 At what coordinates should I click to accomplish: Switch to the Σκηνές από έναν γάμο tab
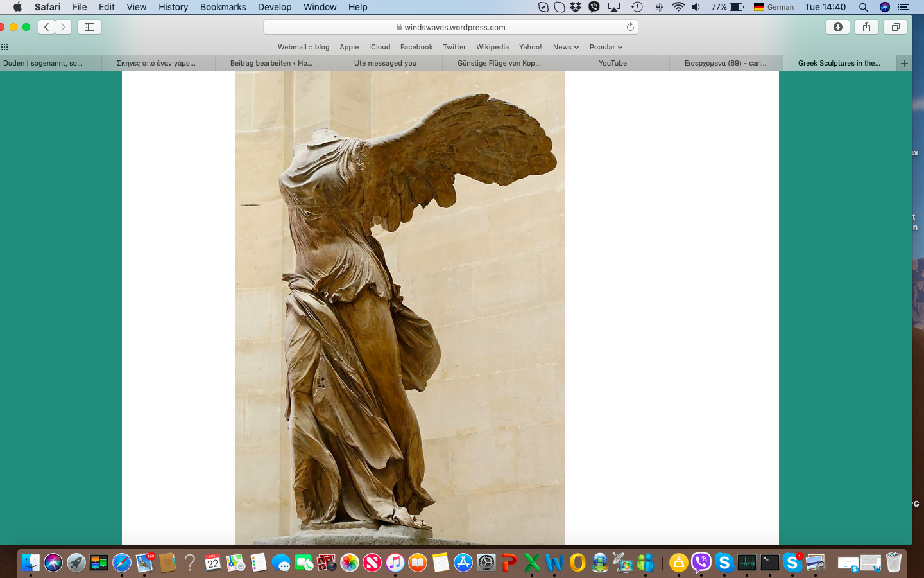[158, 63]
